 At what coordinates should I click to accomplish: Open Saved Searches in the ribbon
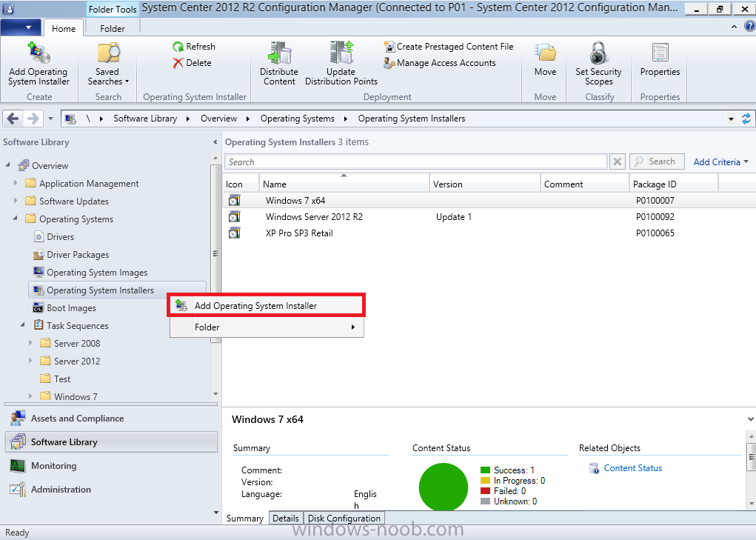pos(108,64)
